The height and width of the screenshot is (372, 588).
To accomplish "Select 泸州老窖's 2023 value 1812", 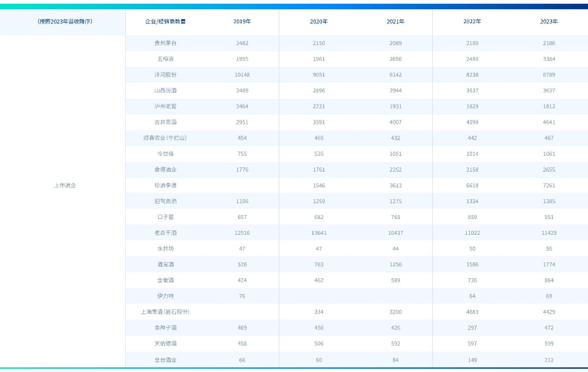I will (549, 106).
